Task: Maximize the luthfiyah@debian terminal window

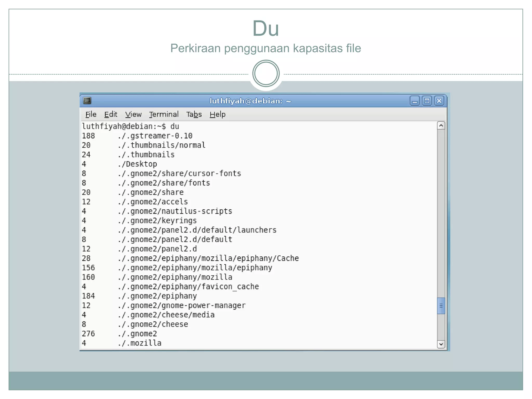Action: pos(427,101)
